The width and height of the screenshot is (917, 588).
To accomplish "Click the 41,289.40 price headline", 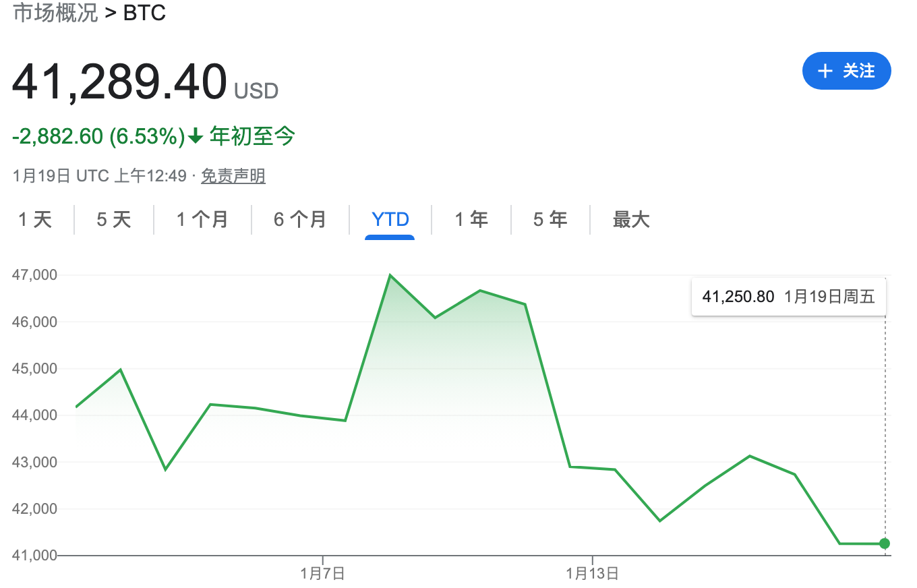I will (x=120, y=83).
